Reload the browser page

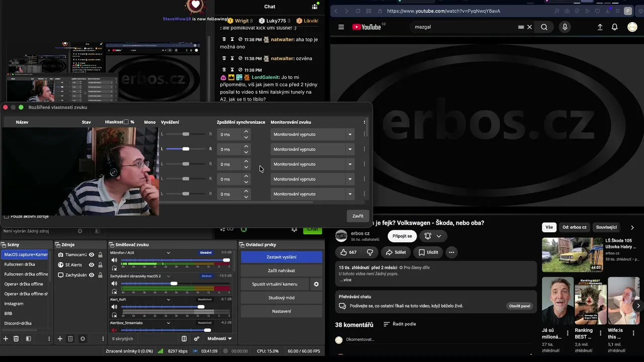coord(358,11)
